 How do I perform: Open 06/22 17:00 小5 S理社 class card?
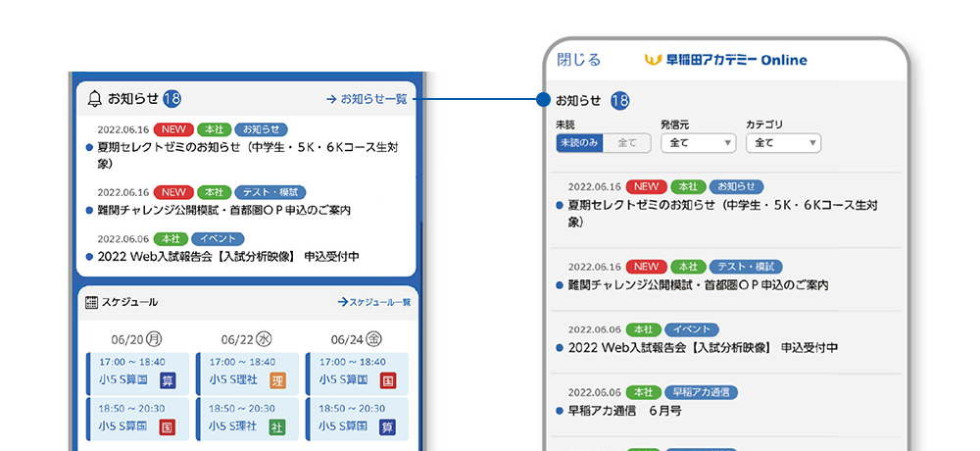(247, 374)
